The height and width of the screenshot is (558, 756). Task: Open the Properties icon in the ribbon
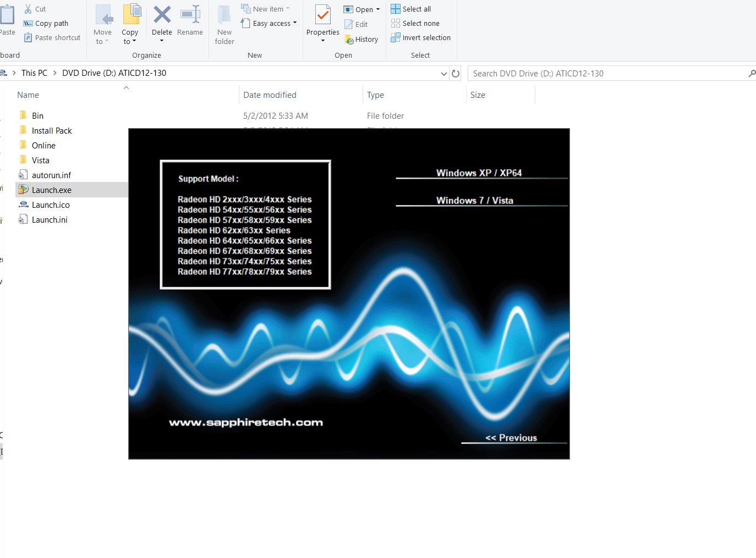click(323, 15)
